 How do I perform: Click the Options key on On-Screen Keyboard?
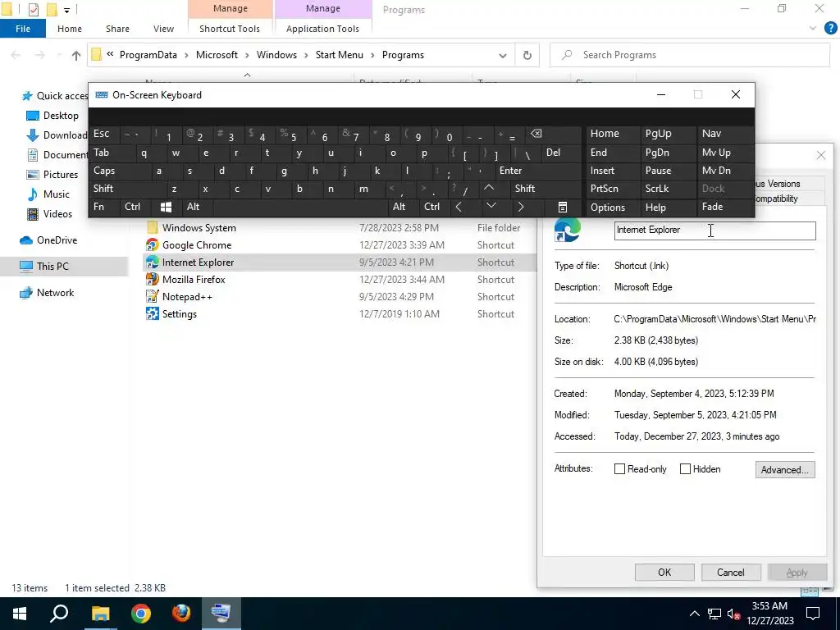point(608,208)
